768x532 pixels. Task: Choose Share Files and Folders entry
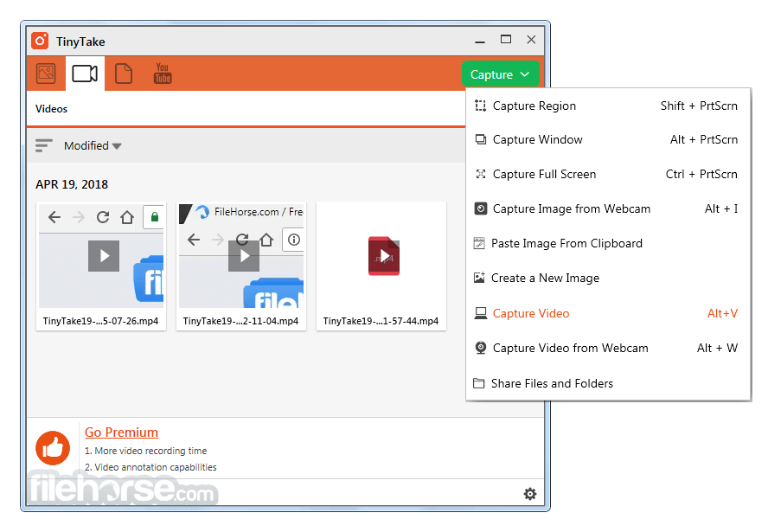pos(608,383)
